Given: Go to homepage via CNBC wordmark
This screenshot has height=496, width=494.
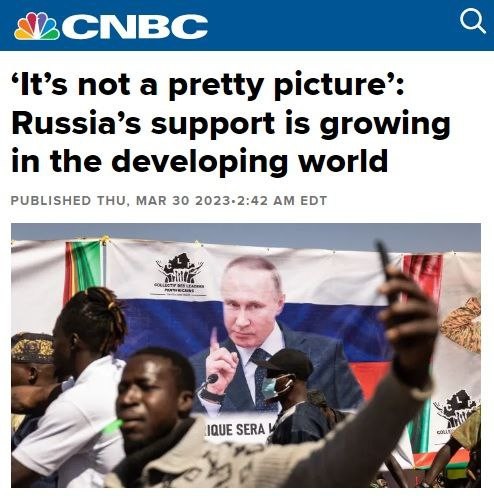Looking at the screenshot, I should pyautogui.click(x=136, y=26).
